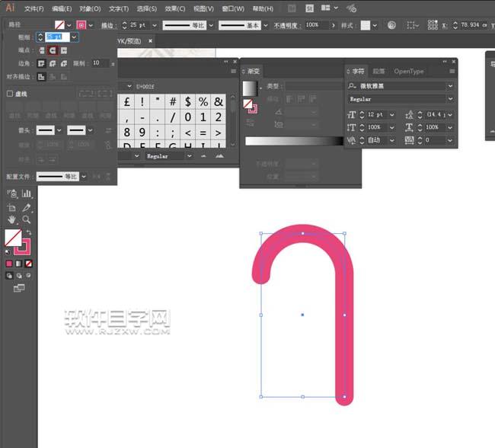Click the change screen mode icon

coord(19,288)
